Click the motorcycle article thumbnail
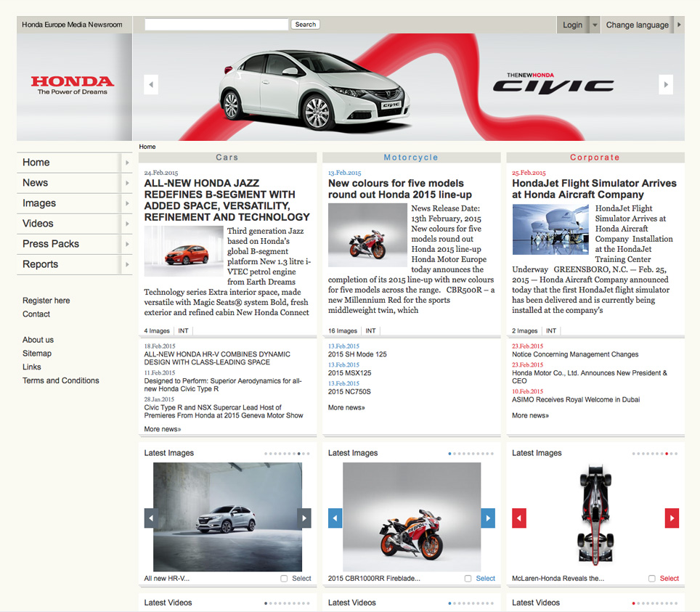The image size is (700, 612). coord(367,235)
